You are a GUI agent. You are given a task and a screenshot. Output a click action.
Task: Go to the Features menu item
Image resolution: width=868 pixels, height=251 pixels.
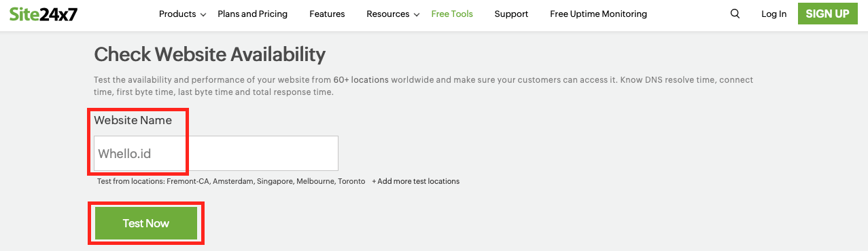pyautogui.click(x=327, y=14)
